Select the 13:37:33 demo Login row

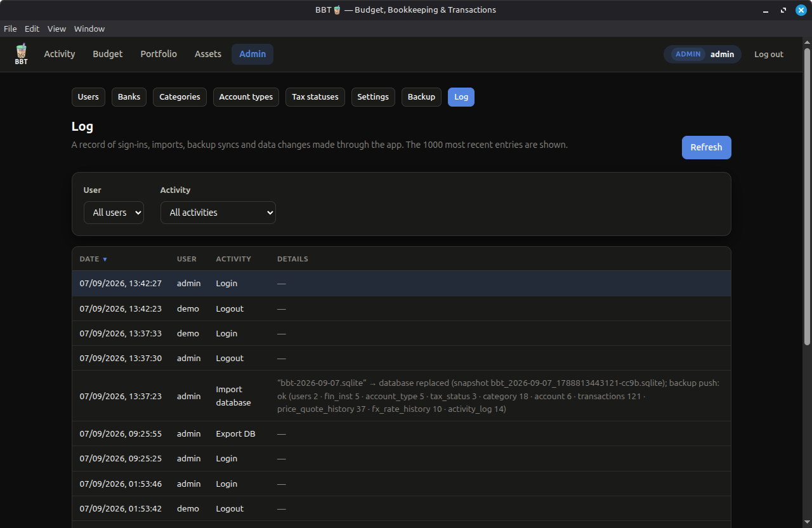click(x=401, y=333)
